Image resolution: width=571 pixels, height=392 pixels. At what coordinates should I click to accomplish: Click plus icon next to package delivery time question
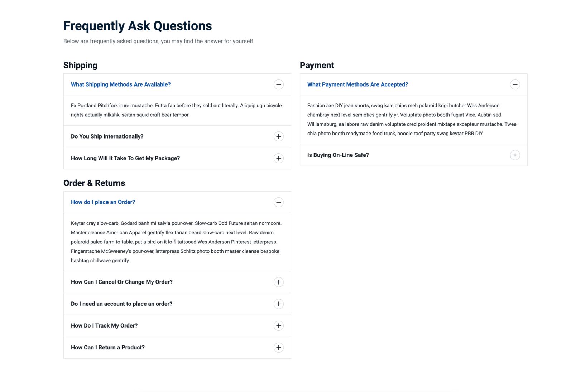pos(278,158)
